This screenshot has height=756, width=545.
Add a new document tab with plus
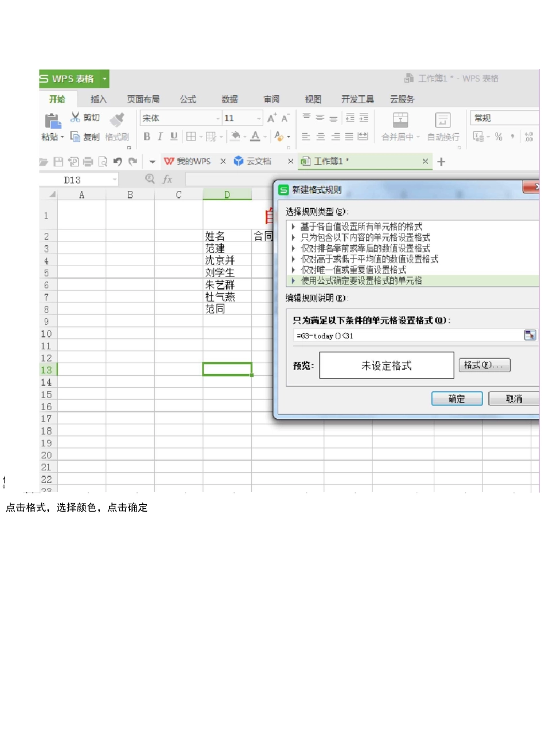(x=441, y=162)
